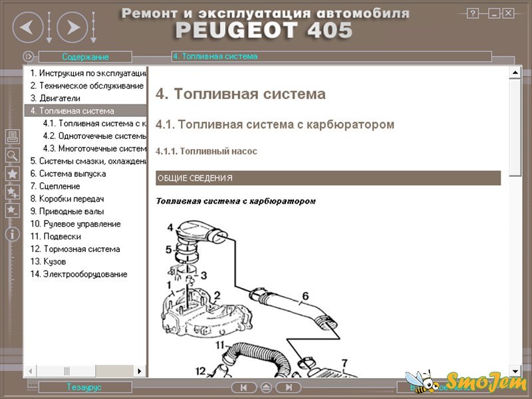532x399 pixels.
Task: Click heading 4.1. Топливная система с карбюратором
Action: pyautogui.click(x=275, y=124)
